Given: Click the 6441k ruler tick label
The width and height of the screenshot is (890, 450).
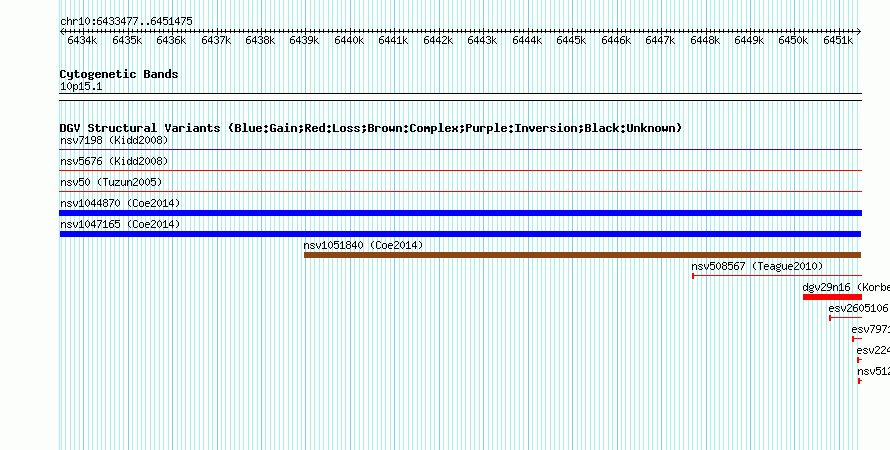Looking at the screenshot, I should click(x=393, y=40).
